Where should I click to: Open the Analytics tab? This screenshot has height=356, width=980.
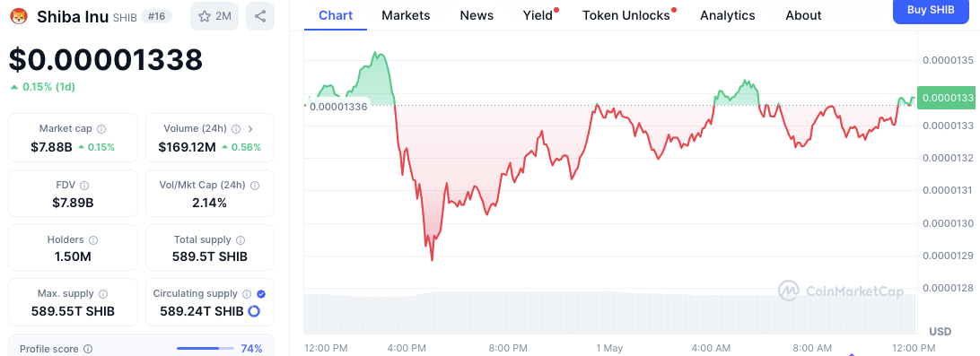click(728, 15)
